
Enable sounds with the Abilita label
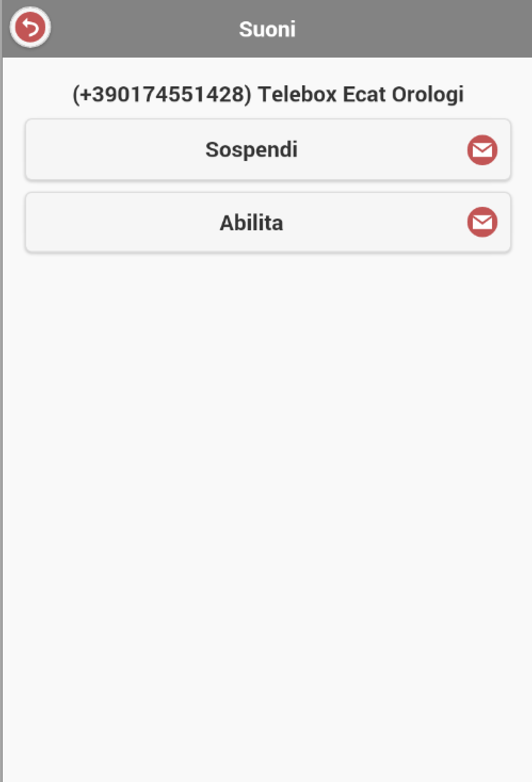tap(252, 222)
